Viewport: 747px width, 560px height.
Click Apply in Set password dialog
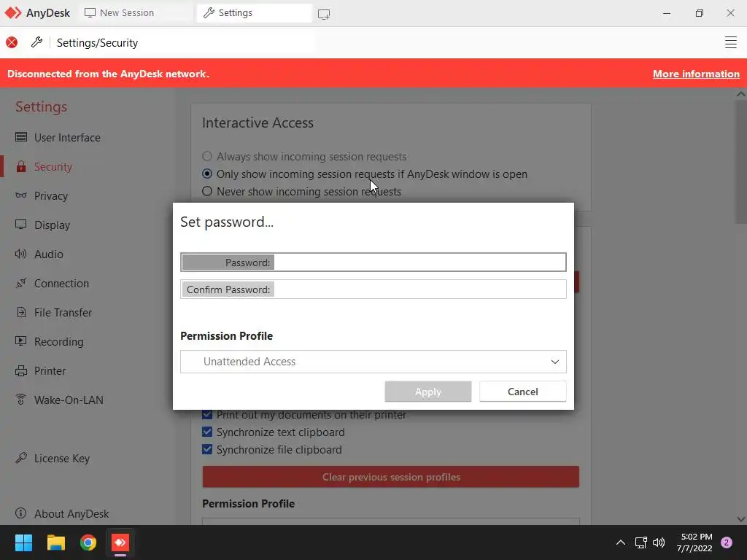(427, 392)
